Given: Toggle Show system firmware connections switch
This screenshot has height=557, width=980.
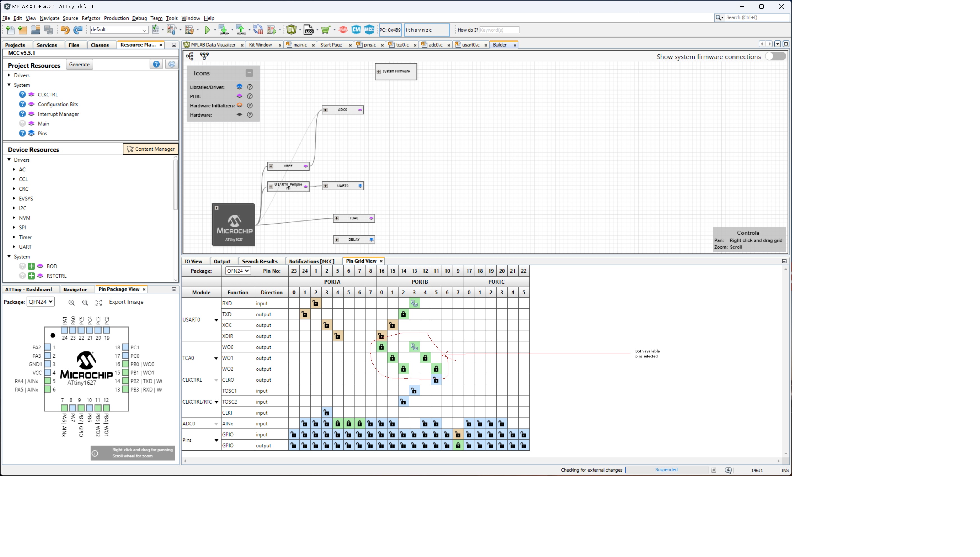Looking at the screenshot, I should click(x=775, y=56).
